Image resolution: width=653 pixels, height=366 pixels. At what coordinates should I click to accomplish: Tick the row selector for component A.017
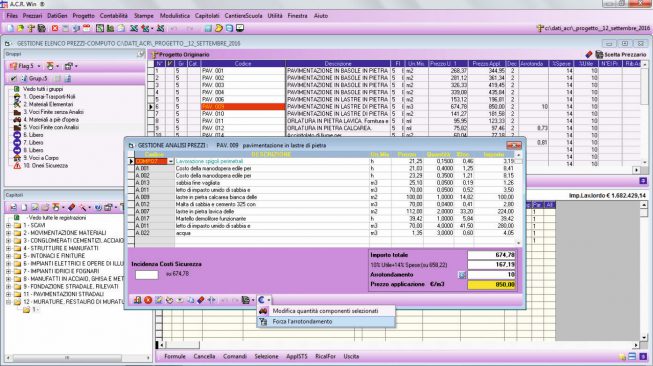point(131,219)
